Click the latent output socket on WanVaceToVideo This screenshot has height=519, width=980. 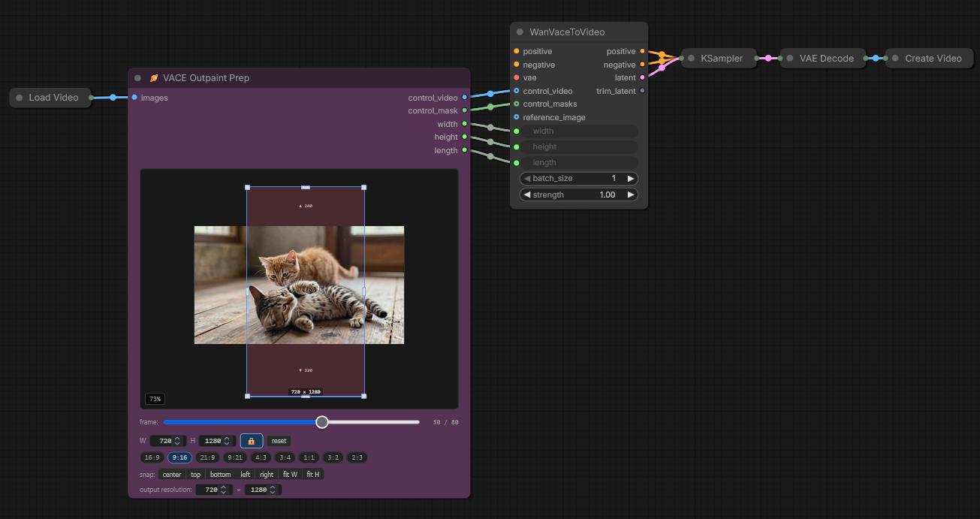[642, 77]
